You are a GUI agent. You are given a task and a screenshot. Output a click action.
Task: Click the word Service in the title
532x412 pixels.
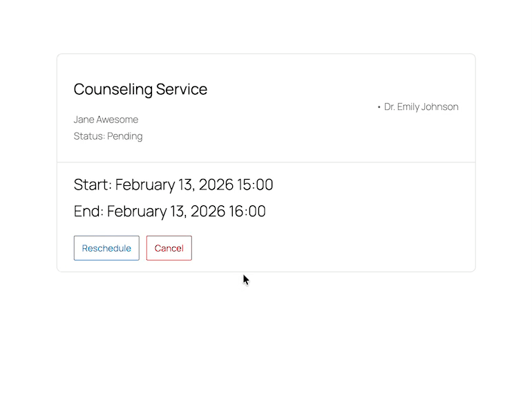coord(181,89)
